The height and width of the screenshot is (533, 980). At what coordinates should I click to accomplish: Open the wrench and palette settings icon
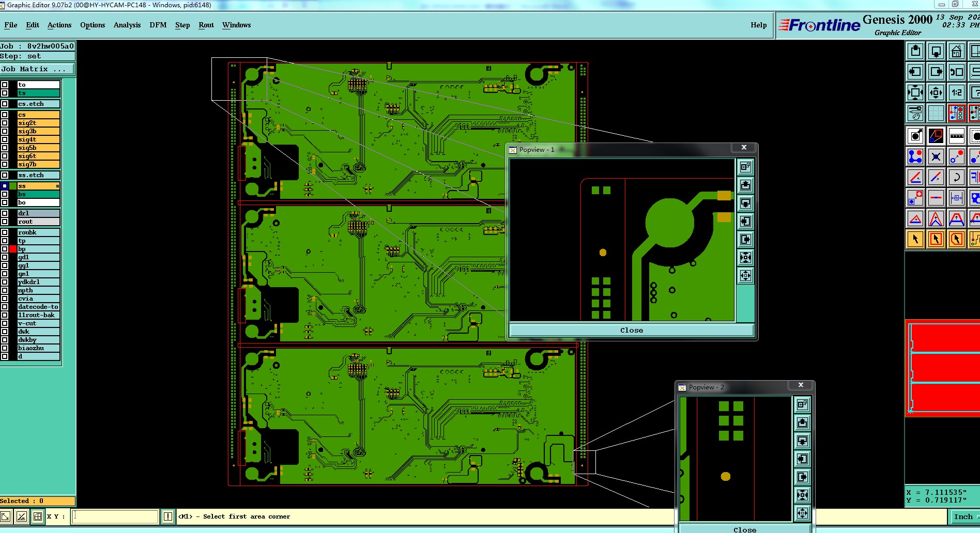(x=915, y=113)
